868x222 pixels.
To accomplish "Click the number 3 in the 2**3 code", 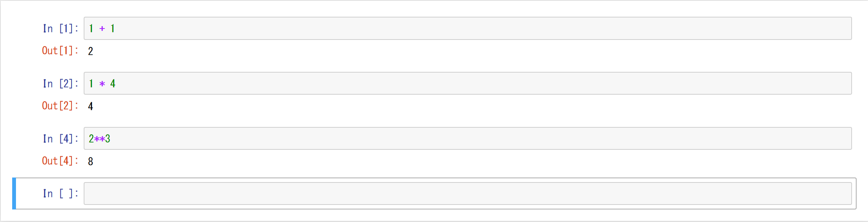I will point(108,139).
